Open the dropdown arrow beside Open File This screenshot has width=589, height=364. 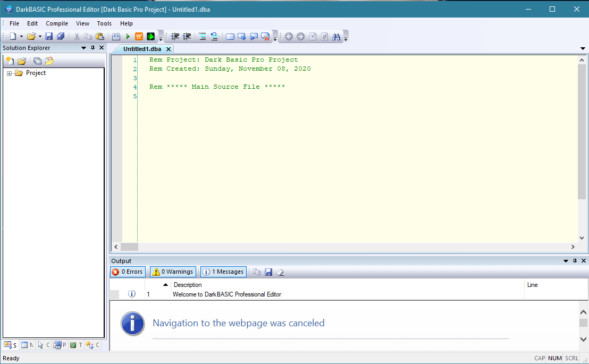[x=40, y=37]
